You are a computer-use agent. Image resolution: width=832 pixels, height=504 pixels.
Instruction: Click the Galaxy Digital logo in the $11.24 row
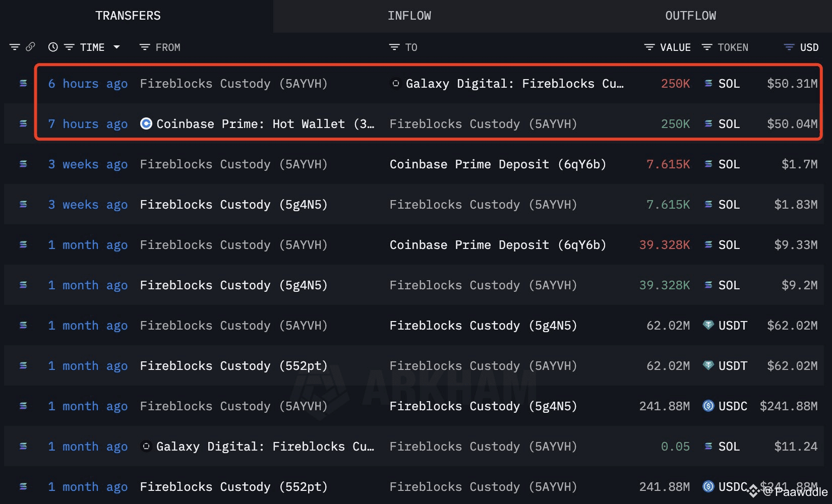coord(146,446)
